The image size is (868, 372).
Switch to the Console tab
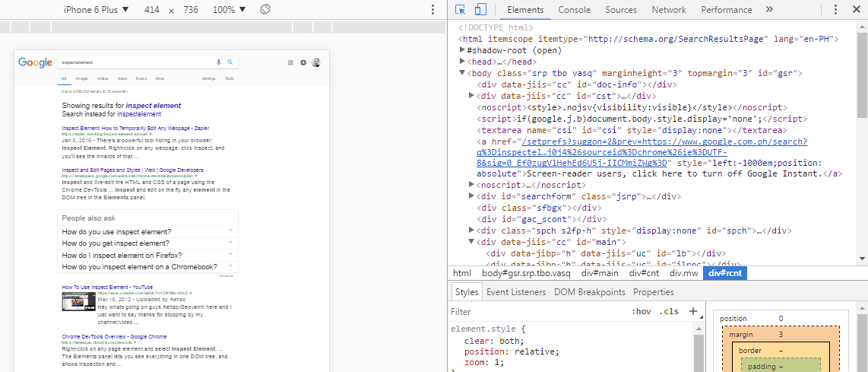tap(574, 9)
